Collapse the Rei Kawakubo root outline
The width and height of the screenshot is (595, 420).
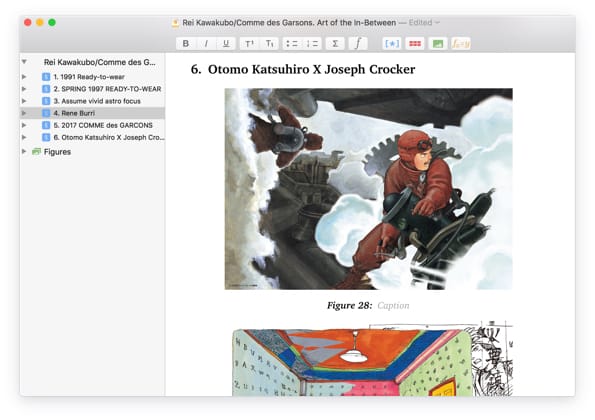24,62
